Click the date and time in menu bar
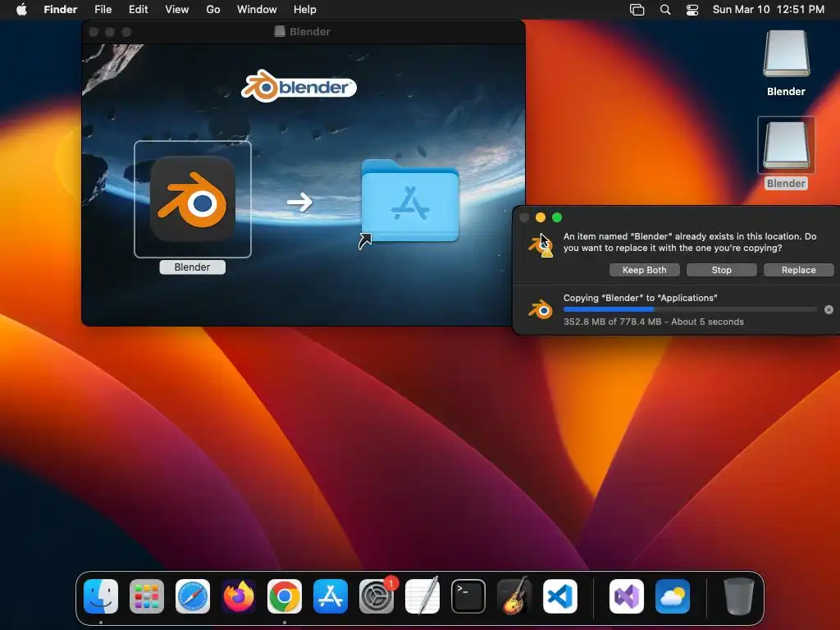Viewport: 840px width, 630px height. 768,10
